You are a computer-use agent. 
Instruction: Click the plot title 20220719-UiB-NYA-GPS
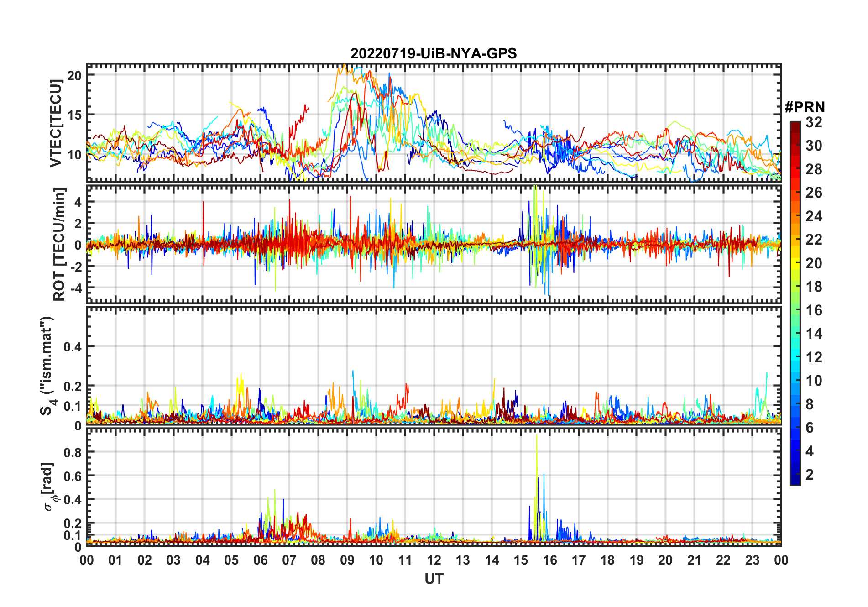[x=434, y=53]
